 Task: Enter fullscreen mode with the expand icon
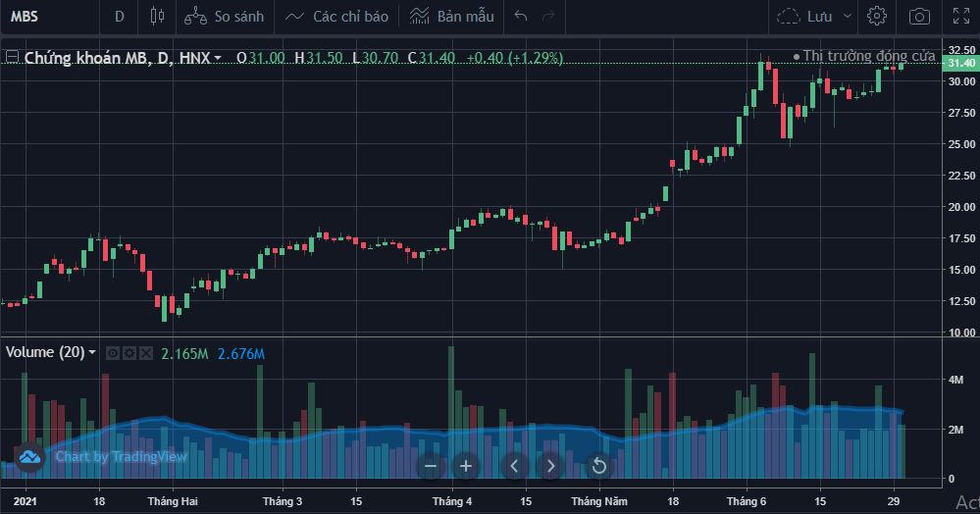tap(960, 16)
